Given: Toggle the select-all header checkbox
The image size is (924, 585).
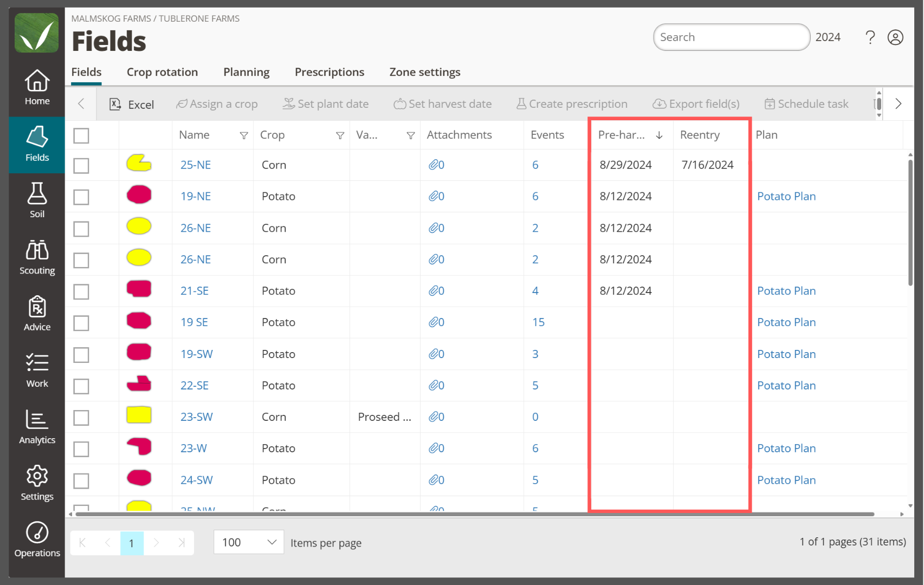Looking at the screenshot, I should coord(81,135).
